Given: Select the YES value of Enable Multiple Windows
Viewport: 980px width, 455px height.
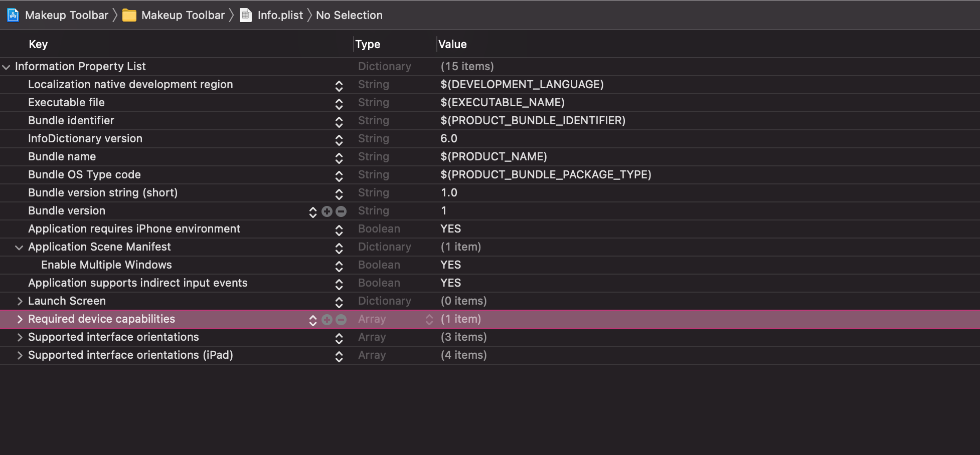Looking at the screenshot, I should pos(450,265).
